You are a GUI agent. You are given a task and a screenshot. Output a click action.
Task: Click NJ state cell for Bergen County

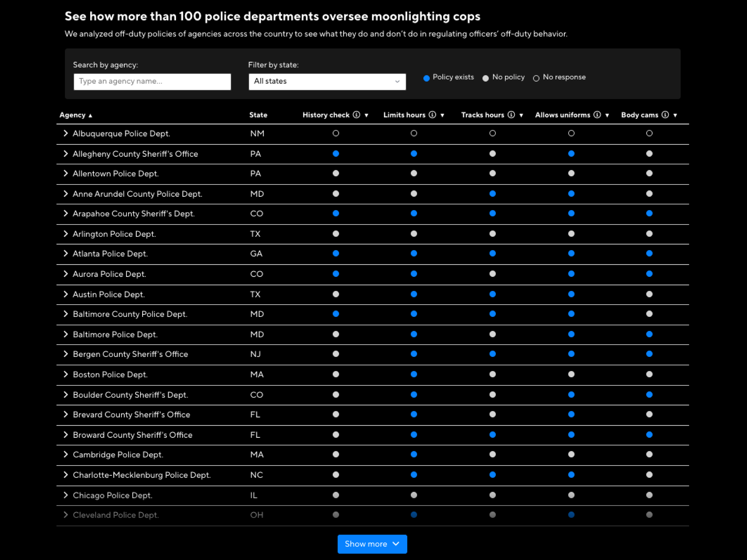255,354
